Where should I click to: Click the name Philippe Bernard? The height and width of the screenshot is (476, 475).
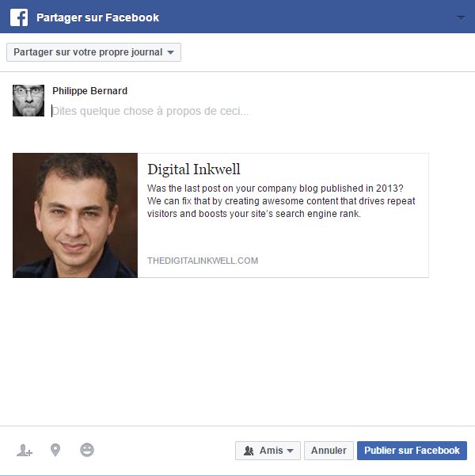coord(89,91)
